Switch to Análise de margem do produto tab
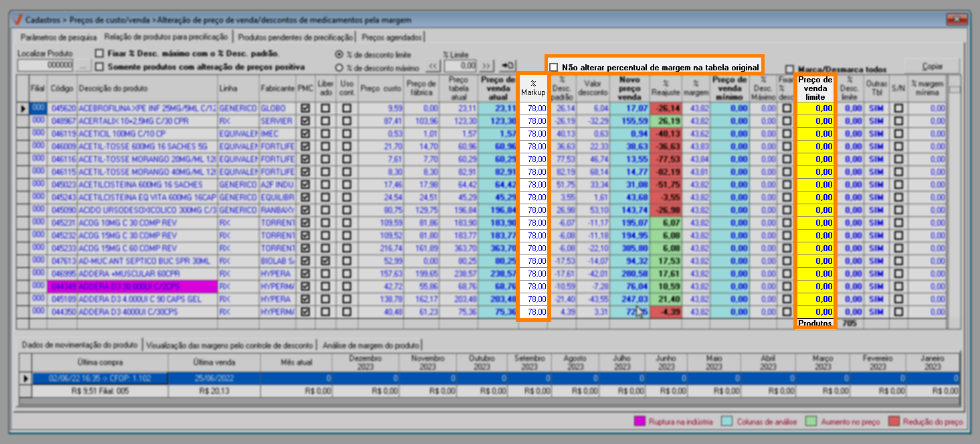The width and height of the screenshot is (980, 444). [x=371, y=346]
